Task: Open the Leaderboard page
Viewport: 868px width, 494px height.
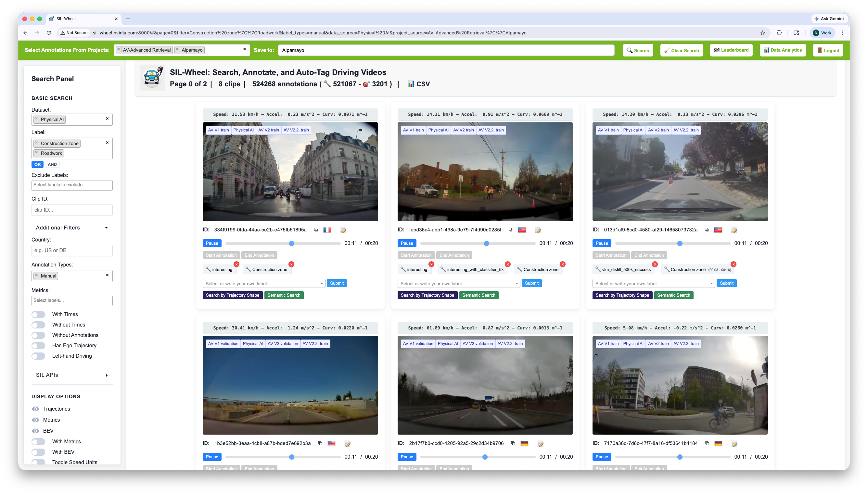Action: [x=731, y=50]
